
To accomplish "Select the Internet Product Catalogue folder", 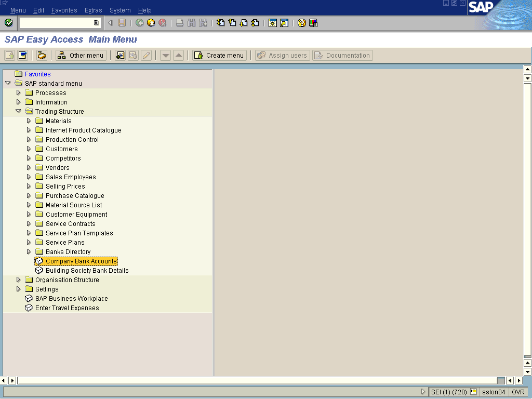I will coord(84,130).
